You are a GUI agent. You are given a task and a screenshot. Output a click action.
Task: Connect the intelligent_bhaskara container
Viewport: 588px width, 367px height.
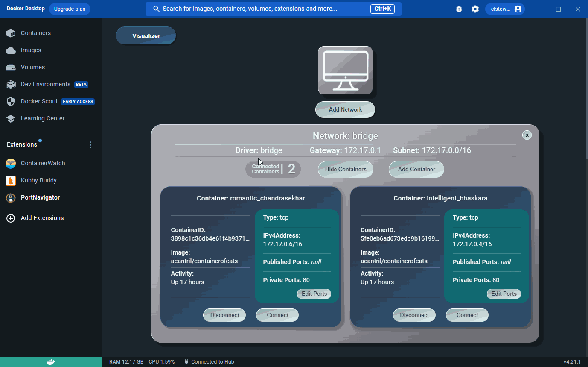(x=467, y=315)
